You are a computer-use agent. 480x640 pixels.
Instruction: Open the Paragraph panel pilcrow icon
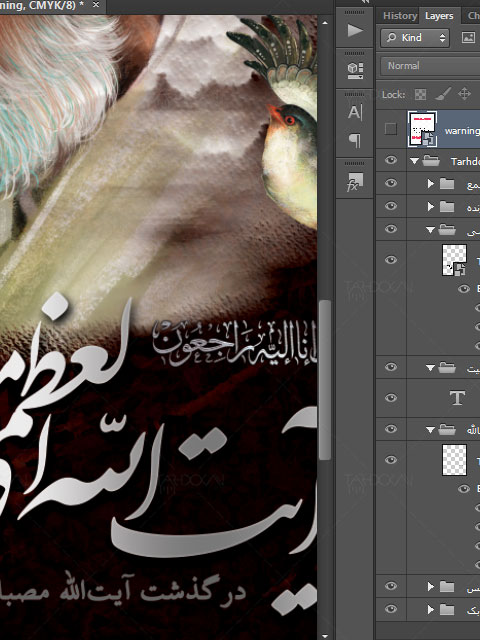(x=355, y=141)
